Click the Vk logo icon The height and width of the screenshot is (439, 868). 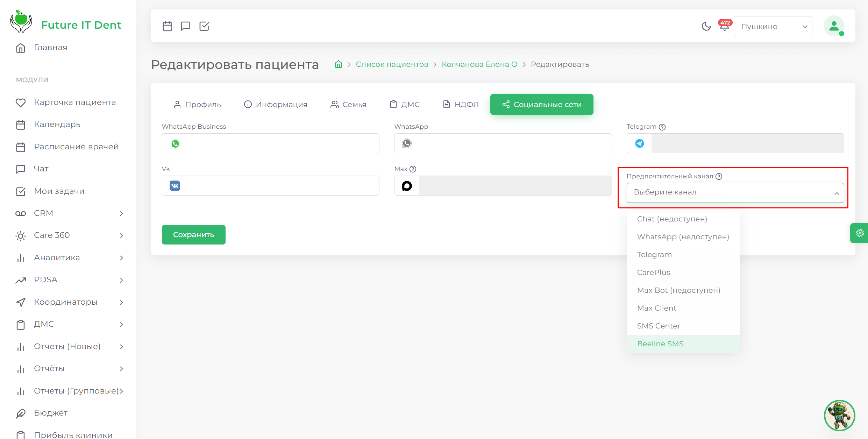point(175,186)
